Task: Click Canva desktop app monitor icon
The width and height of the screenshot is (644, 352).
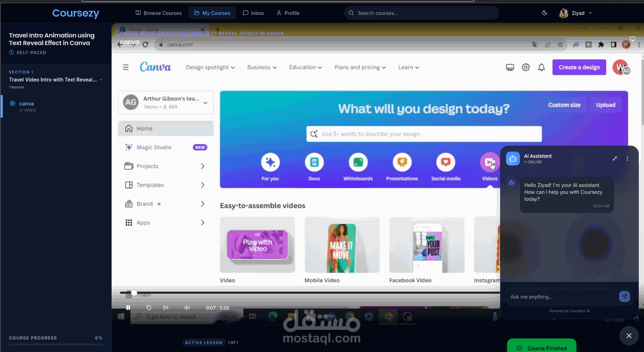Action: (x=510, y=67)
